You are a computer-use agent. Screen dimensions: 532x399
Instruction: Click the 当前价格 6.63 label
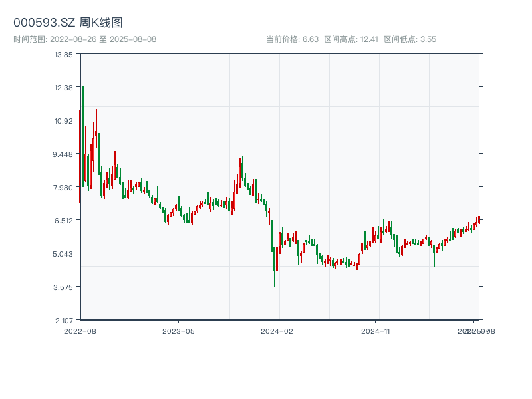(292, 39)
